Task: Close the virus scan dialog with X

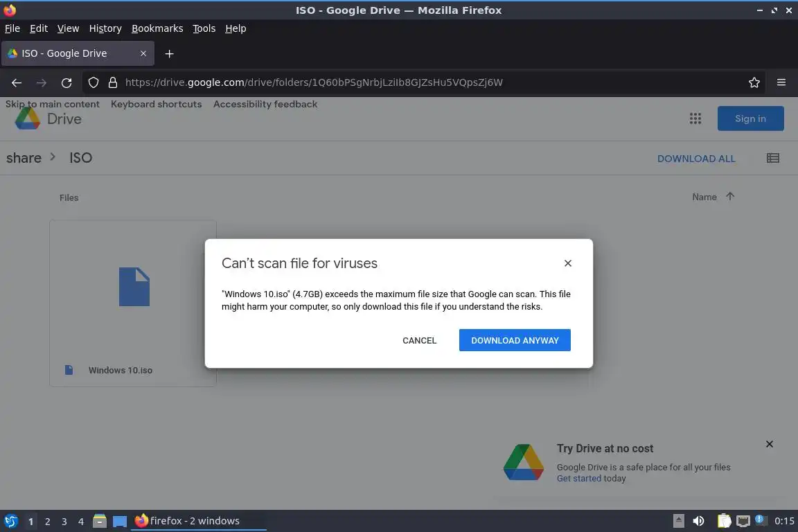Action: pyautogui.click(x=568, y=263)
